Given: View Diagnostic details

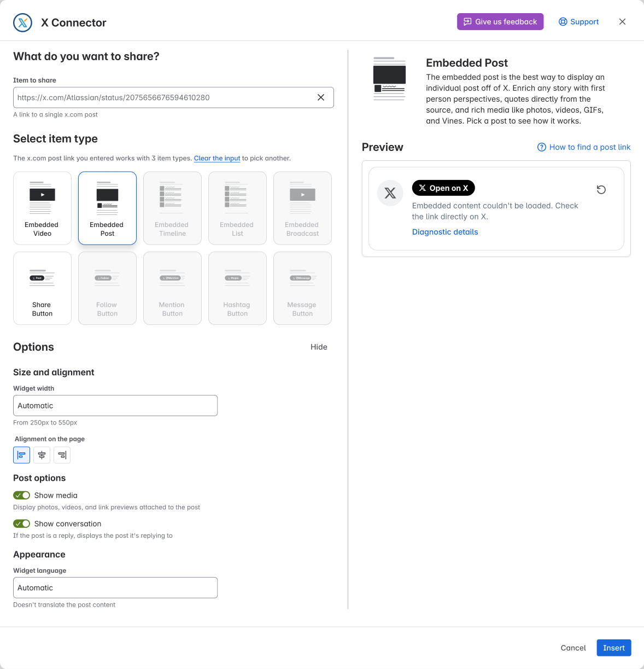Looking at the screenshot, I should 445,232.
